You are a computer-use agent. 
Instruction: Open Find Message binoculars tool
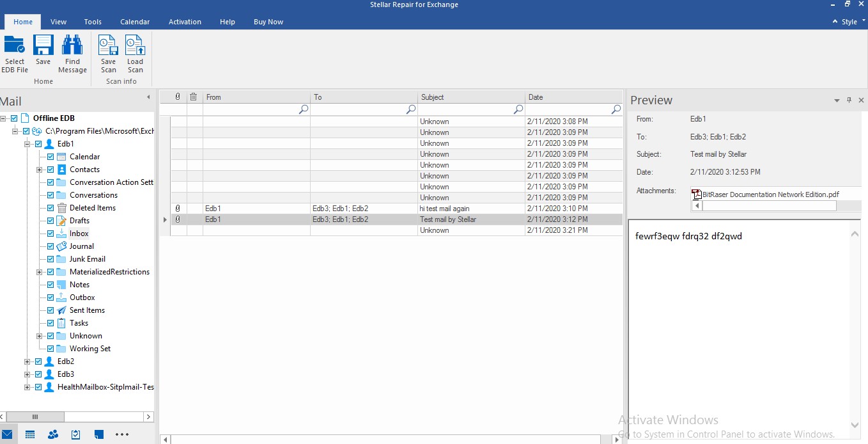click(72, 45)
